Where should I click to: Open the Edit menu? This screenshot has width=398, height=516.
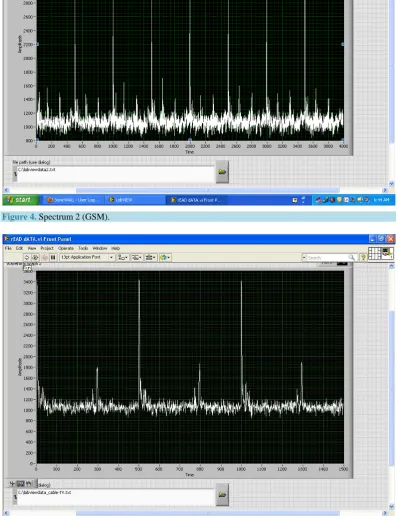[x=19, y=248]
